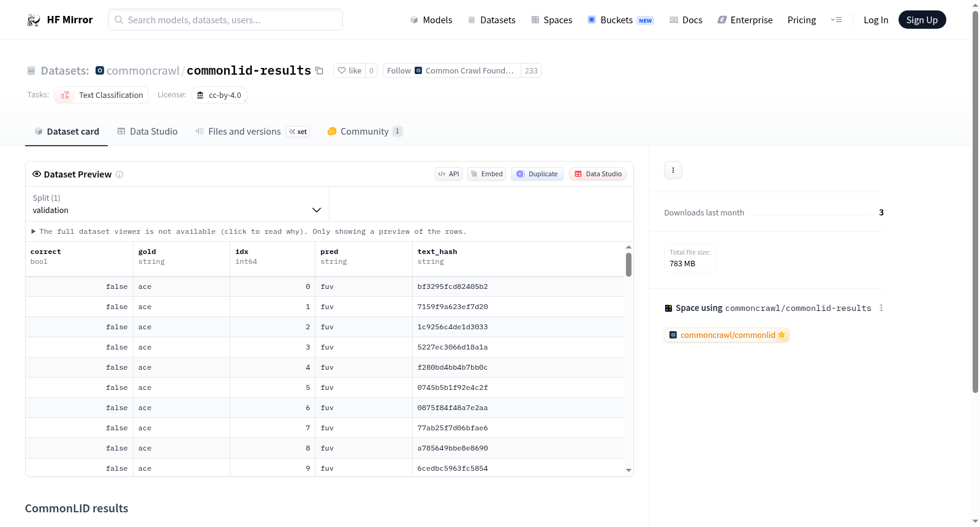Expand the dataset viewer not available notice

[249, 231]
